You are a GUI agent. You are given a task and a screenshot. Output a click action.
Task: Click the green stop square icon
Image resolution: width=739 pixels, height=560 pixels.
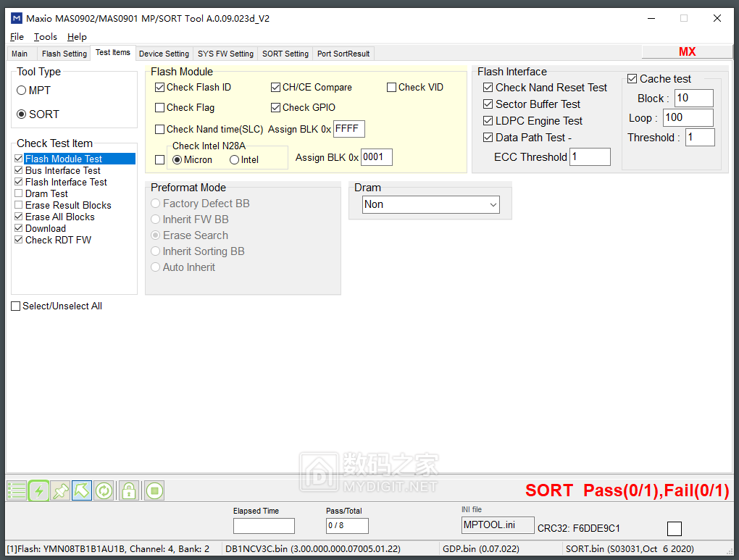(154, 490)
